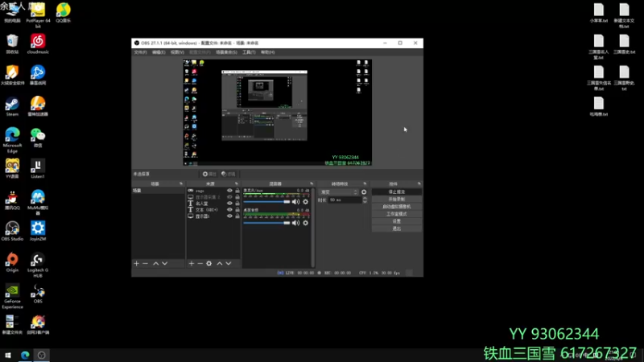Screen dimensions: 644x362
Task: Open Microsoft Edge from the taskbar
Action: tap(25, 355)
